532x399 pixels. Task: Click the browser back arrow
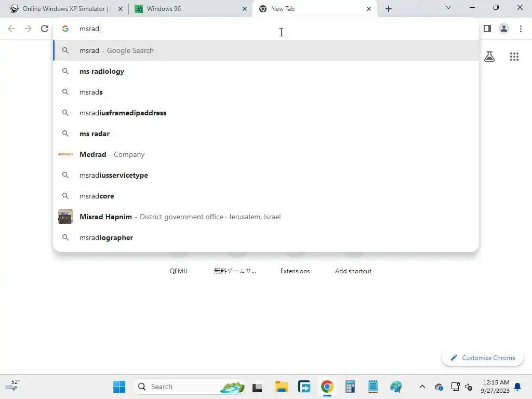11,29
